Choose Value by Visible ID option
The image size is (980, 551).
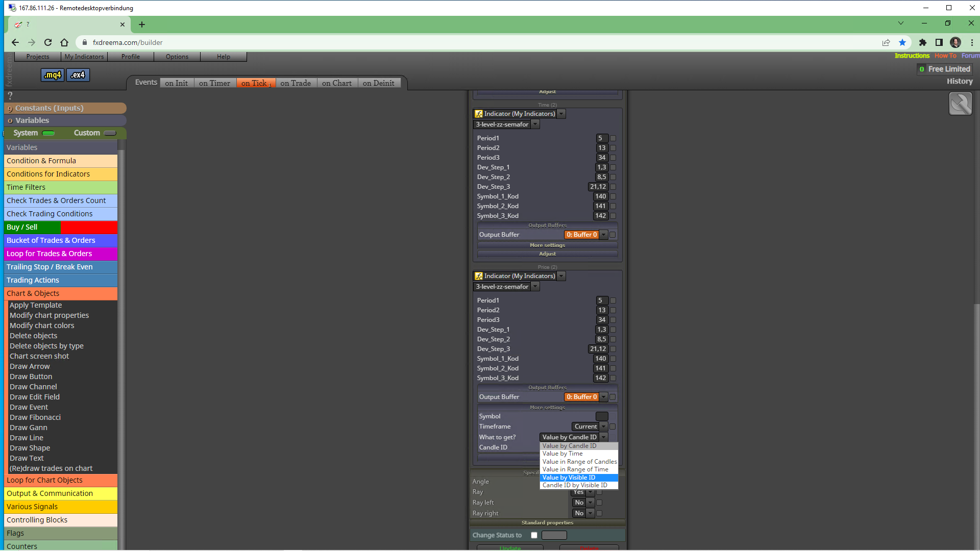pyautogui.click(x=579, y=478)
